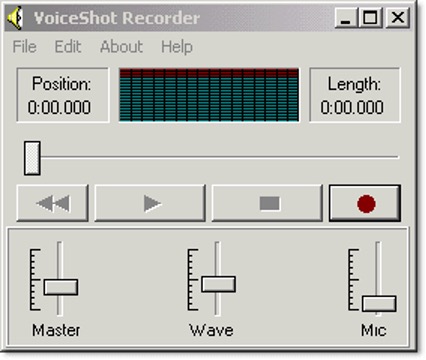The width and height of the screenshot is (426, 360).
Task: Maximize the VoiceShot Recorder window
Action: tap(370, 17)
